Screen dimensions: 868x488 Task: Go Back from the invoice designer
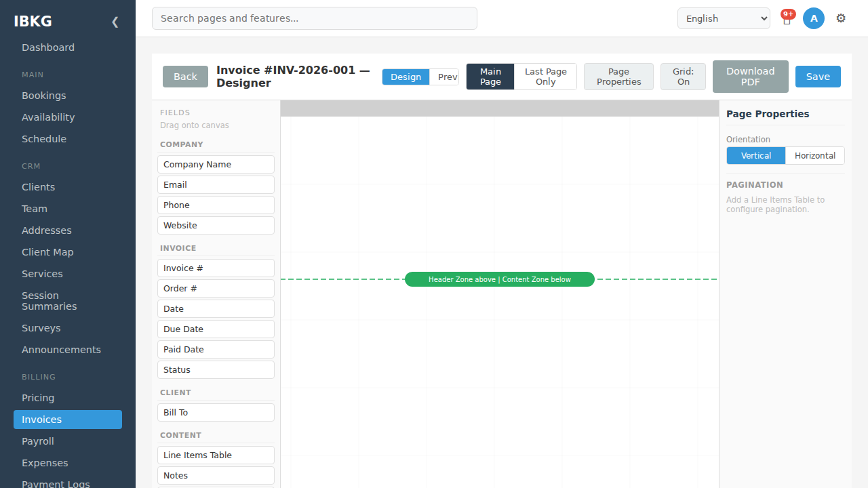[185, 77]
